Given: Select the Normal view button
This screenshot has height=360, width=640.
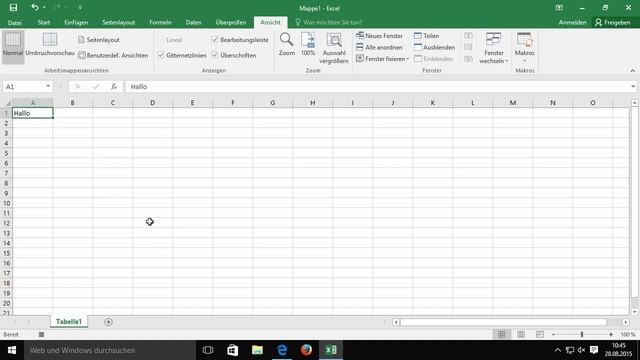Looking at the screenshot, I should coord(13,46).
